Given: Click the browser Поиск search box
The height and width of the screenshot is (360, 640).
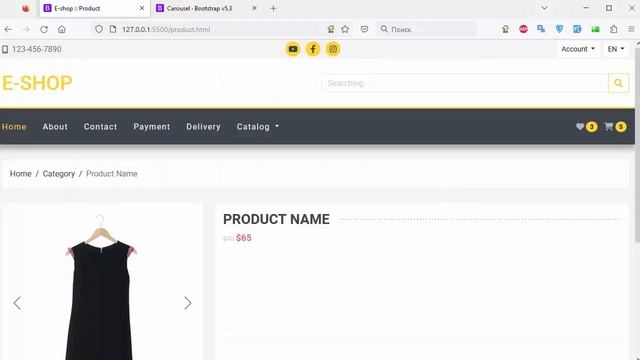Looking at the screenshot, I should 426,29.
